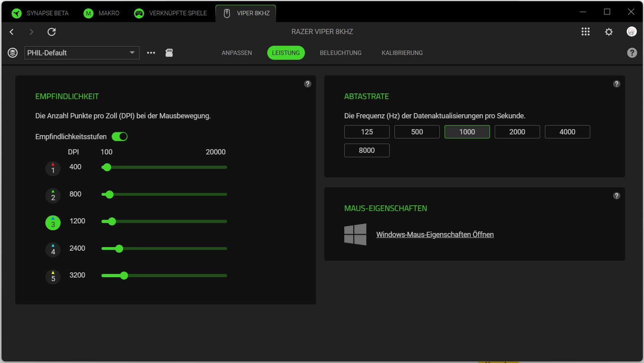Screen dimensions: 644x363
Task: Open the Beleuchtung section
Action: [341, 53]
